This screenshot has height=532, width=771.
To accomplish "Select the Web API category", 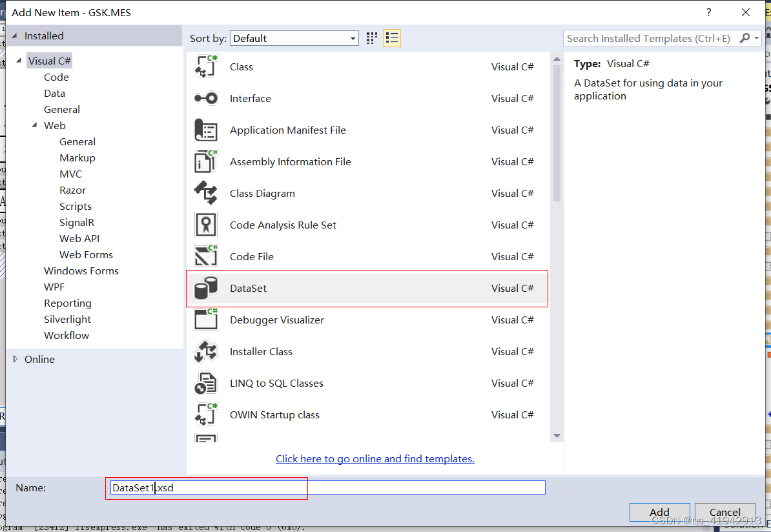I will coord(79,238).
